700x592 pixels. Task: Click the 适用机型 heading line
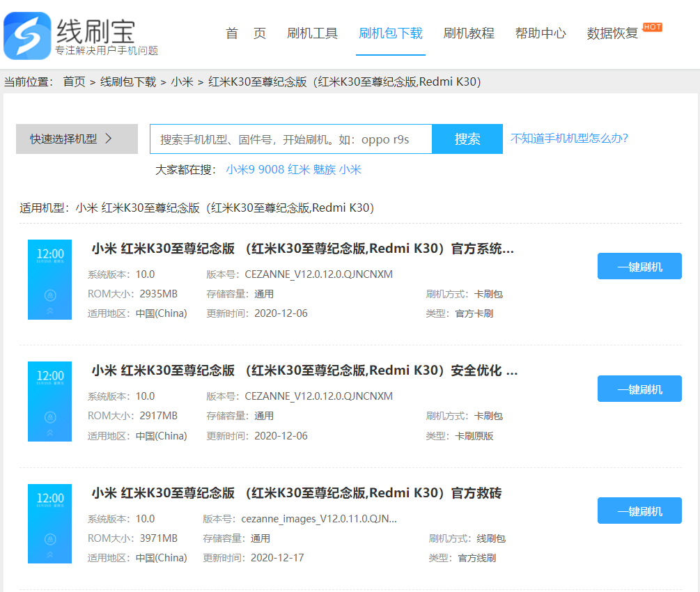click(197, 208)
